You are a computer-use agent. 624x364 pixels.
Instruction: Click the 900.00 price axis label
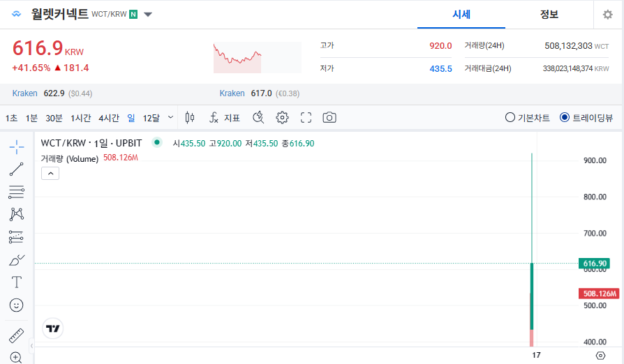point(595,160)
